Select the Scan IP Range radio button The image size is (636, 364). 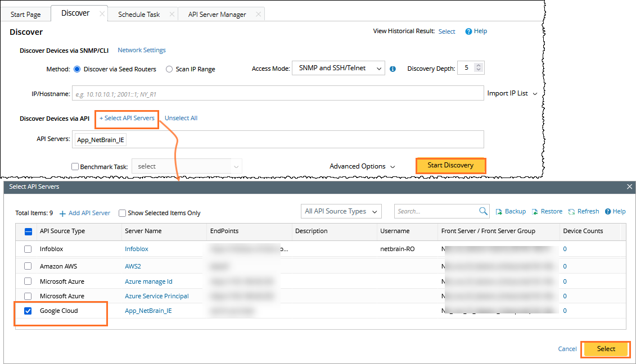pyautogui.click(x=169, y=69)
